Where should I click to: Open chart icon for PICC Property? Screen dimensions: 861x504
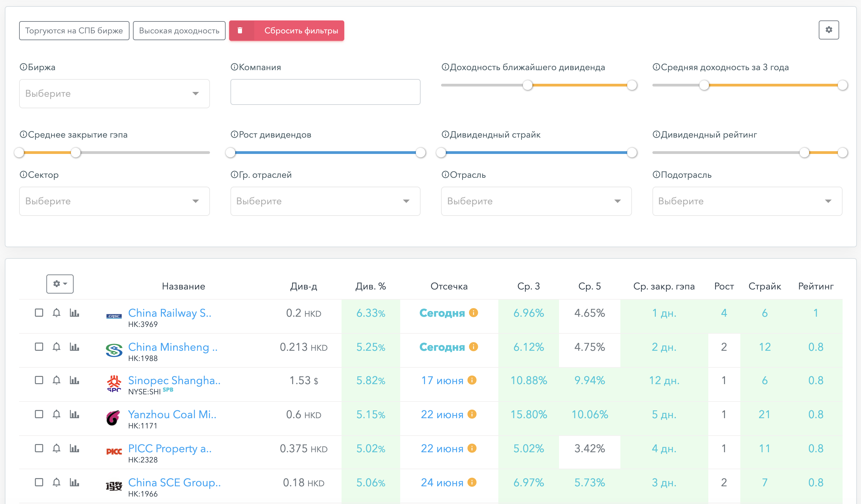coord(74,448)
